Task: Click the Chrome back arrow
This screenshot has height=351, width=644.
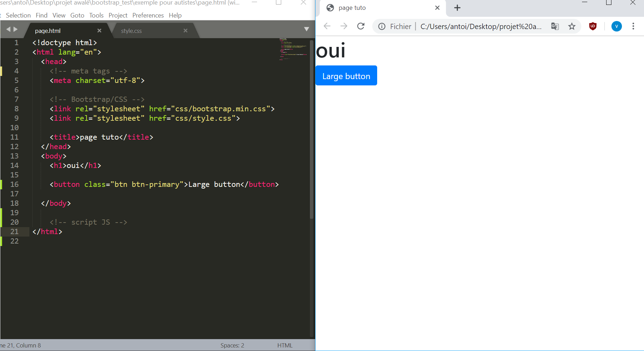Action: [x=327, y=26]
